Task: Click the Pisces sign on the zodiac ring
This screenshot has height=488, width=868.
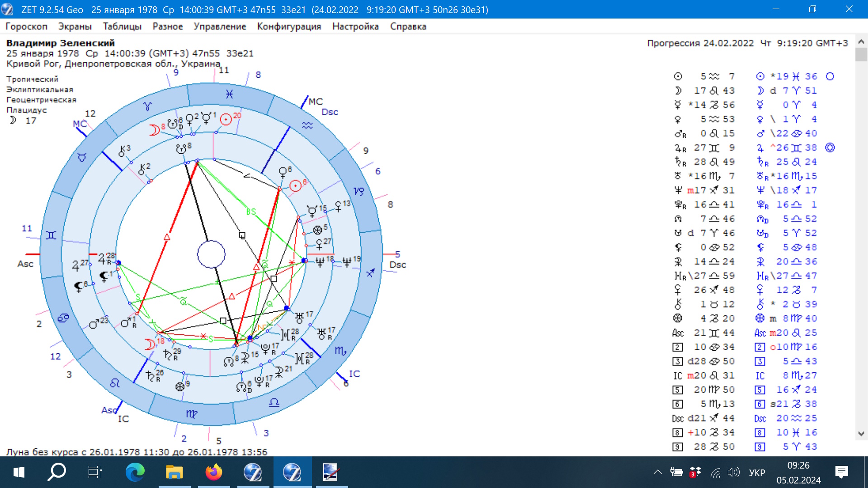Action: tap(229, 94)
